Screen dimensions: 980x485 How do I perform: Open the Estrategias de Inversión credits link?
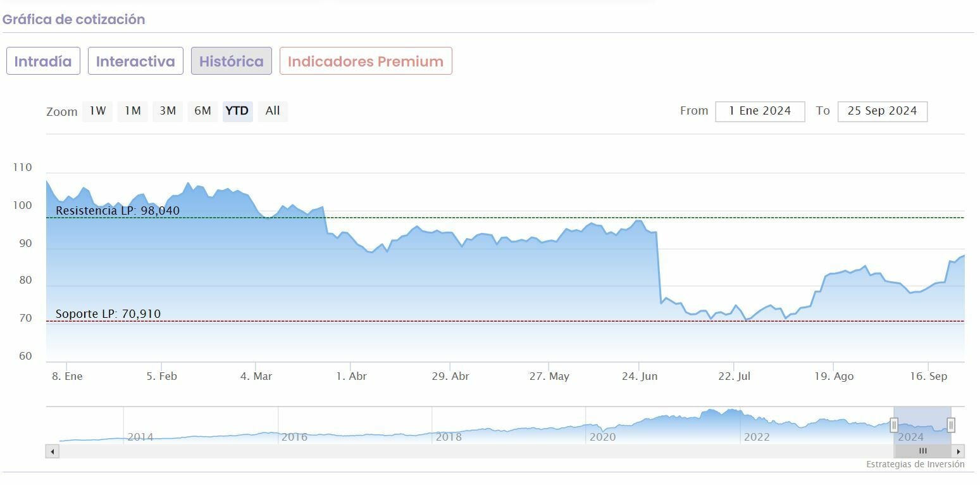(915, 465)
